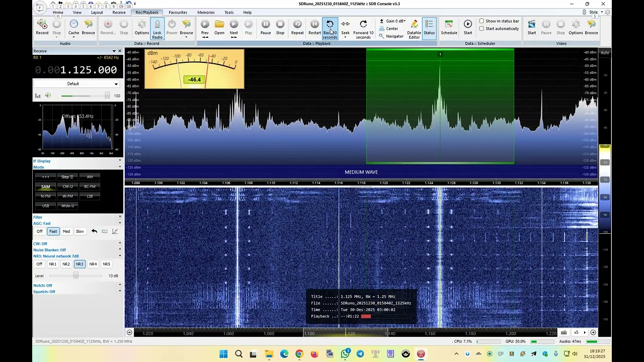Adjust the NR Level slider

(x=76, y=276)
